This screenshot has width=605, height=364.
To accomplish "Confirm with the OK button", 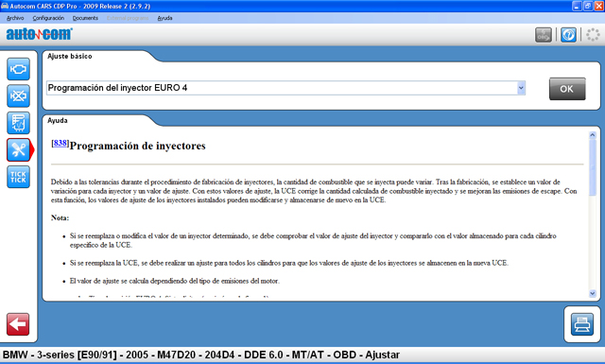I will tap(567, 89).
